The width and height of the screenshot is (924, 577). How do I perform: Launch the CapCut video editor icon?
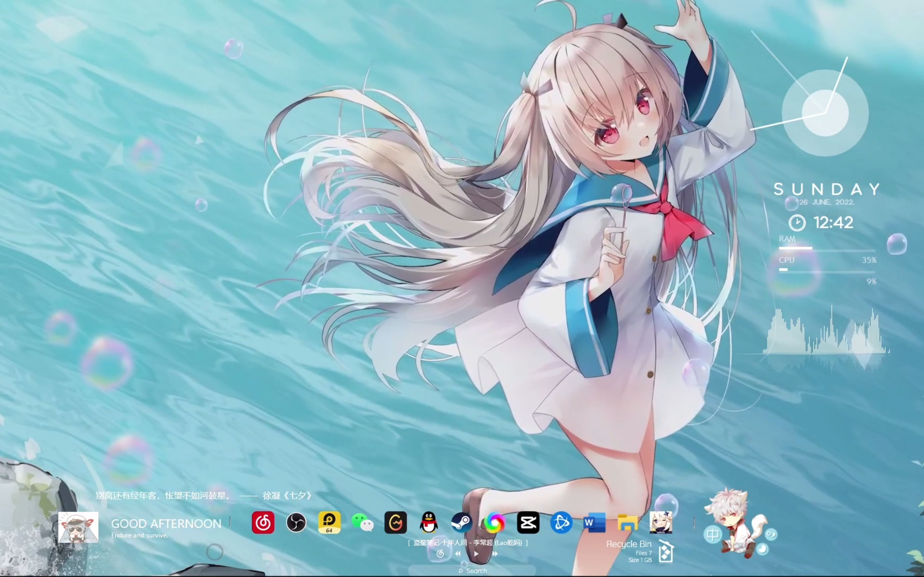(528, 523)
